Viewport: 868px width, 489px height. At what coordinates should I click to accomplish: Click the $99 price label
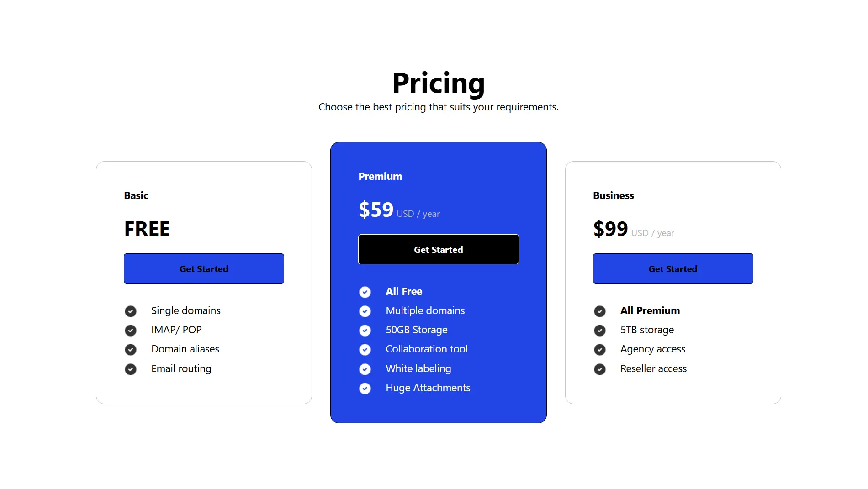610,229
